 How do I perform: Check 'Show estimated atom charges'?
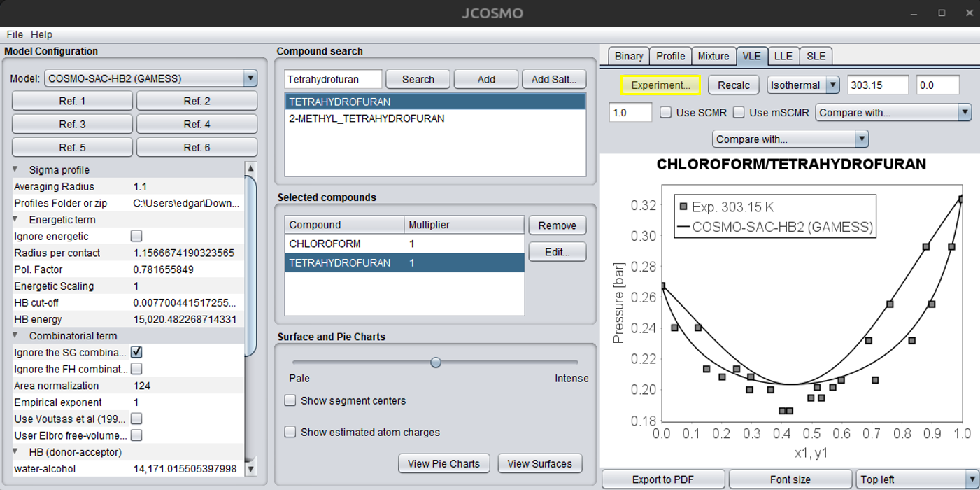[290, 433]
